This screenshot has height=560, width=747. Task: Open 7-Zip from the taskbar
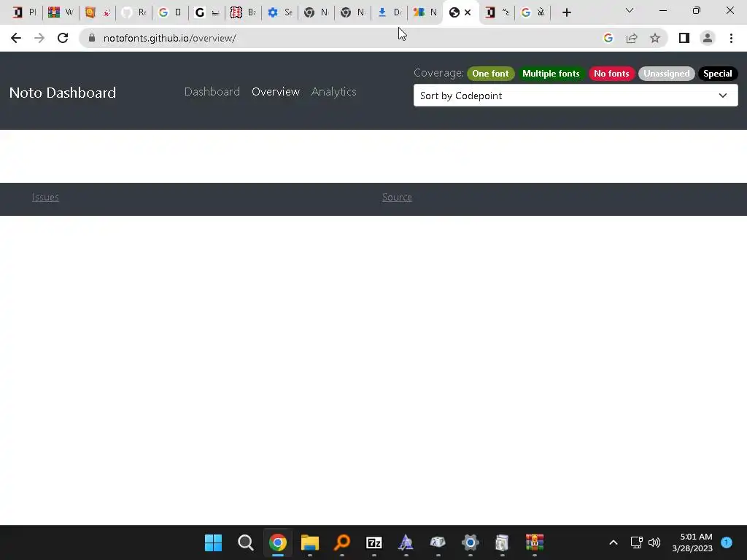coord(374,542)
